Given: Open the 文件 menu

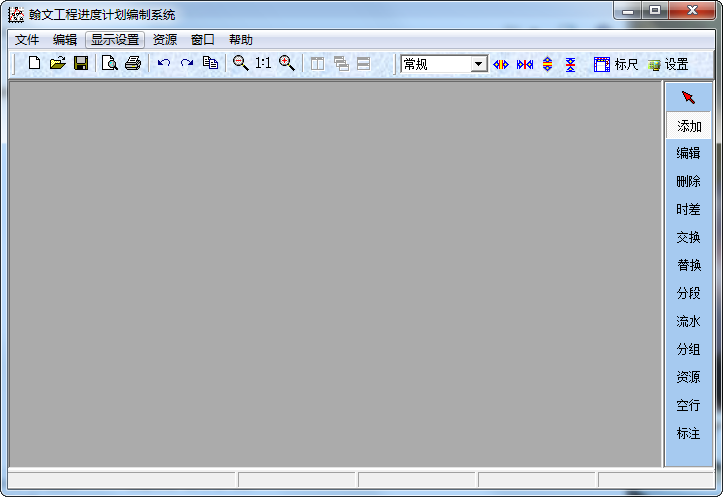Looking at the screenshot, I should (x=27, y=40).
